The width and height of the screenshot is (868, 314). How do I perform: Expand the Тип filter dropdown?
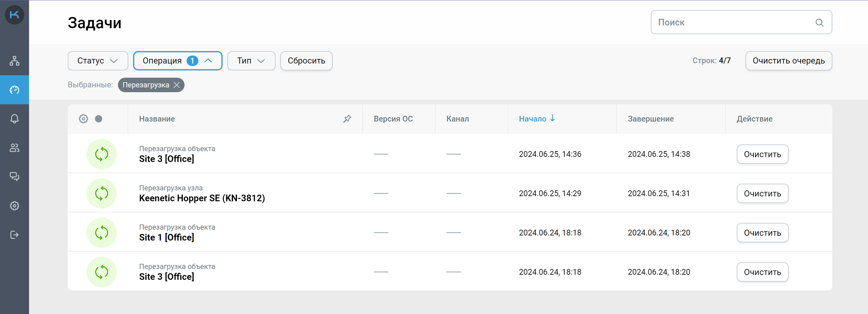tap(251, 61)
